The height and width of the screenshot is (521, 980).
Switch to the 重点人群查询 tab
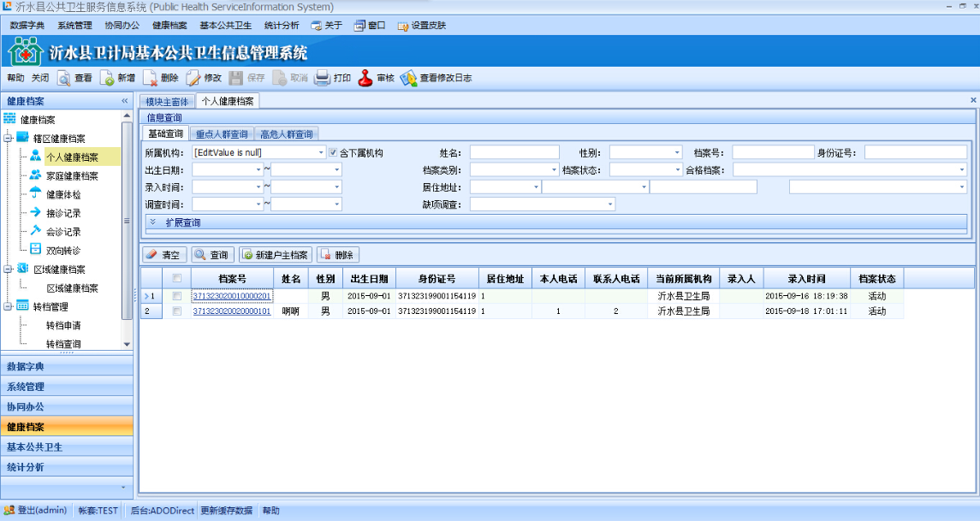pos(221,134)
